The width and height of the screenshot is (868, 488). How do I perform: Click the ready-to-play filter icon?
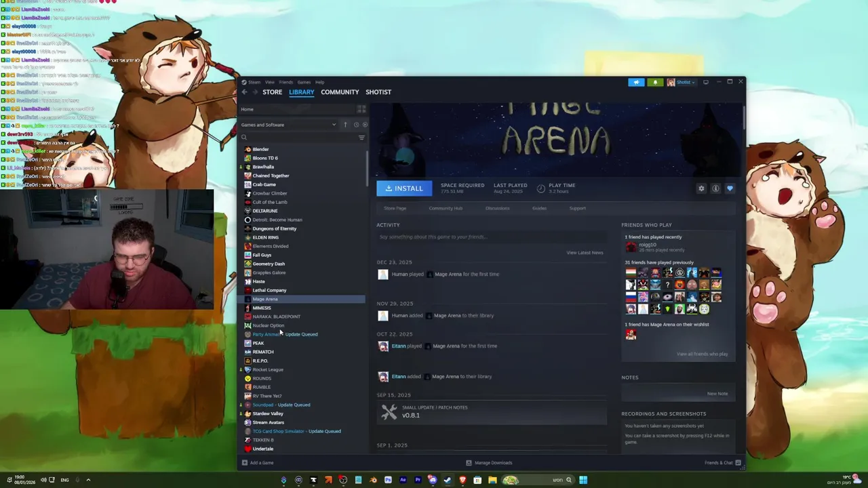365,125
